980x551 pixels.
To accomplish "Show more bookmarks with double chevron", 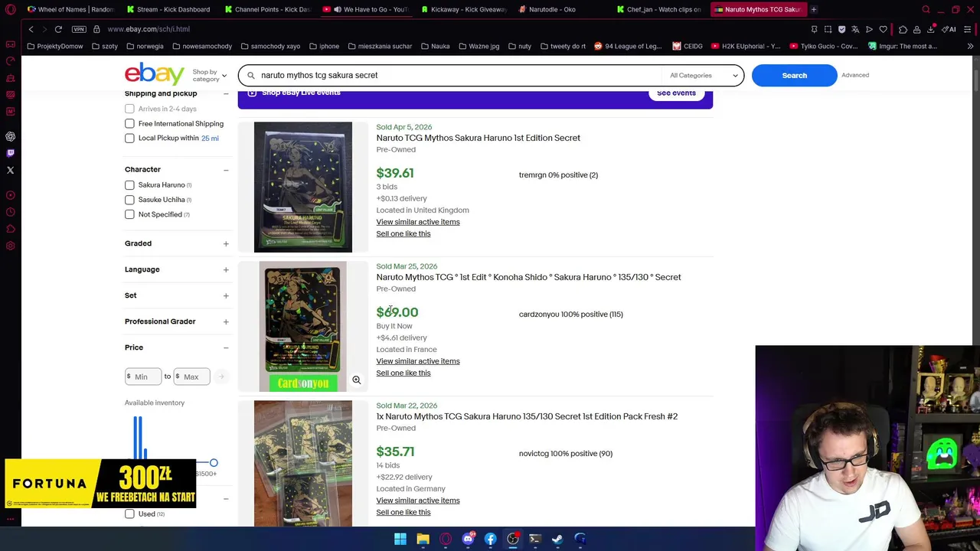I will click(x=970, y=46).
